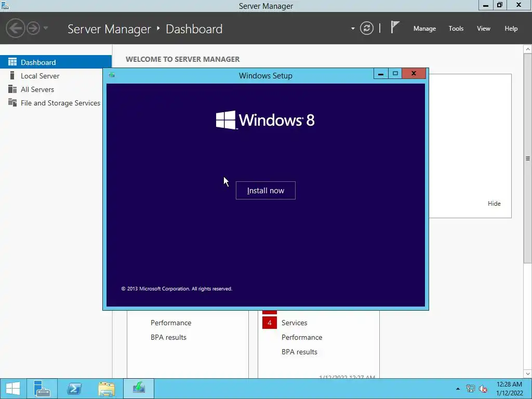
Task: Click the Dashboard breadcrumb title
Action: (194, 29)
